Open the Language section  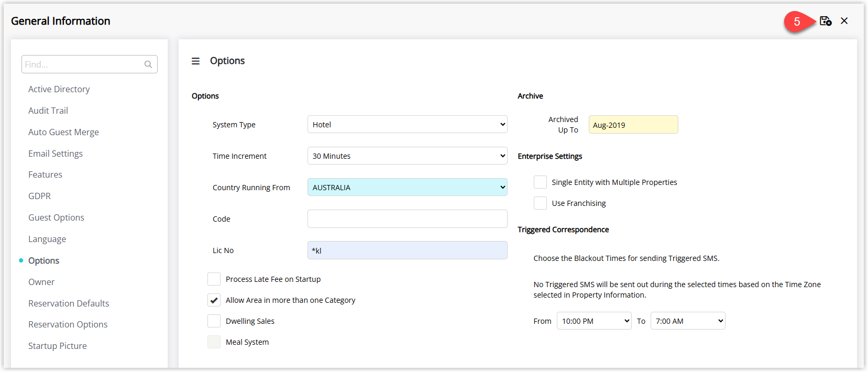click(47, 239)
